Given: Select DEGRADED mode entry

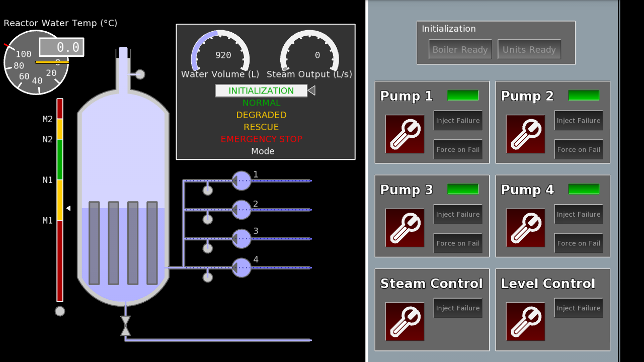Looking at the screenshot, I should tap(262, 115).
